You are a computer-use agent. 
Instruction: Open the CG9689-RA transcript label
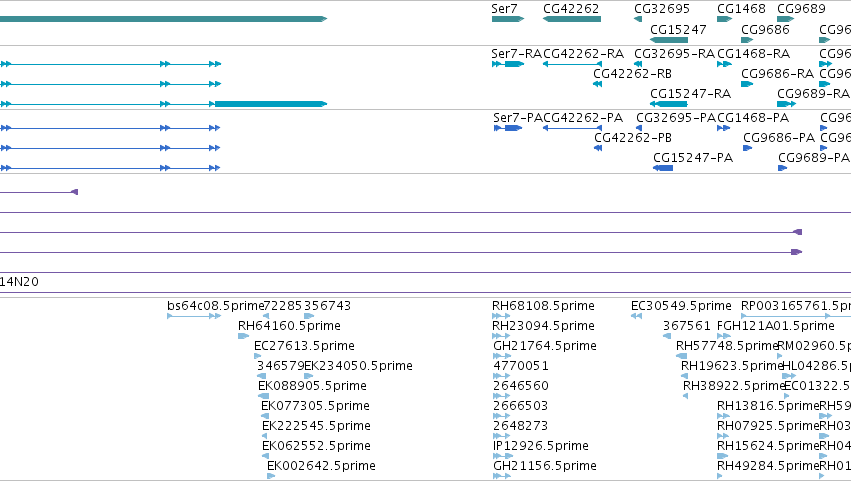[813, 94]
